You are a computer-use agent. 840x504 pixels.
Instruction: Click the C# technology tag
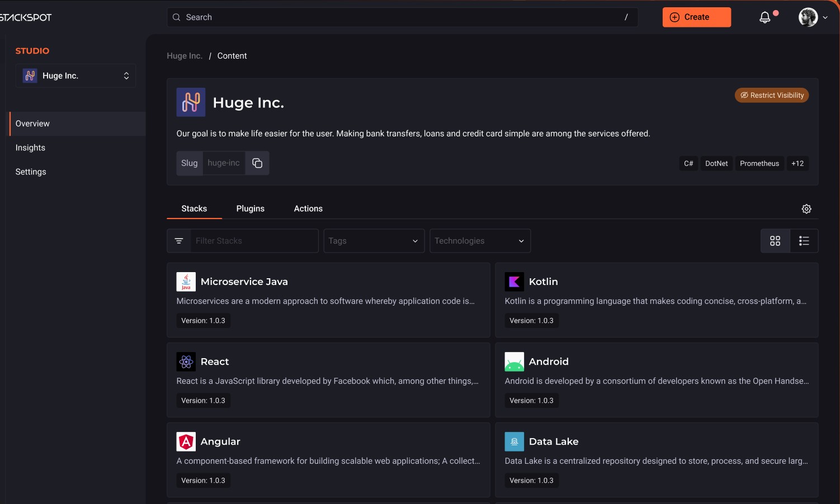[688, 163]
